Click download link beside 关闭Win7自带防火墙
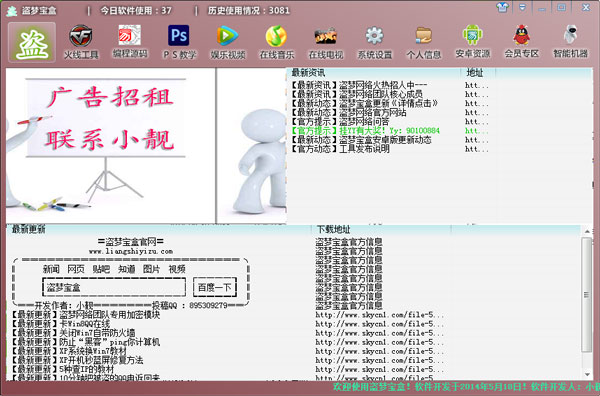The image size is (600, 396). pyautogui.click(x=380, y=333)
